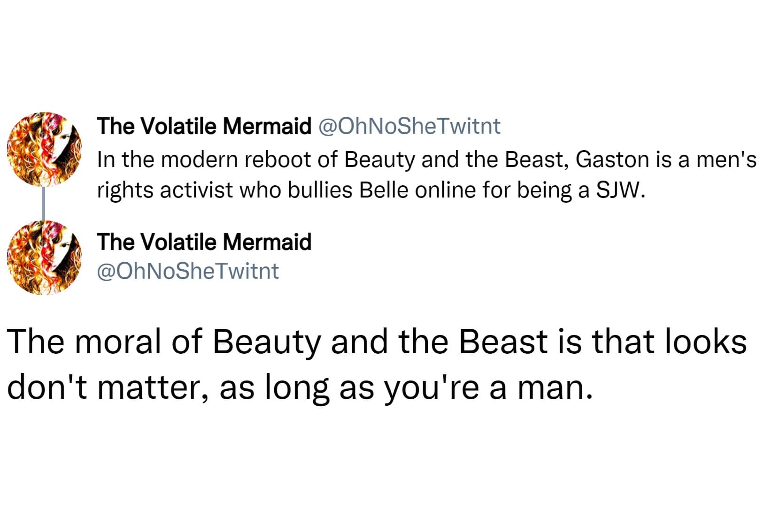Open The Volatile Mermaid name in second tweet

point(204,242)
